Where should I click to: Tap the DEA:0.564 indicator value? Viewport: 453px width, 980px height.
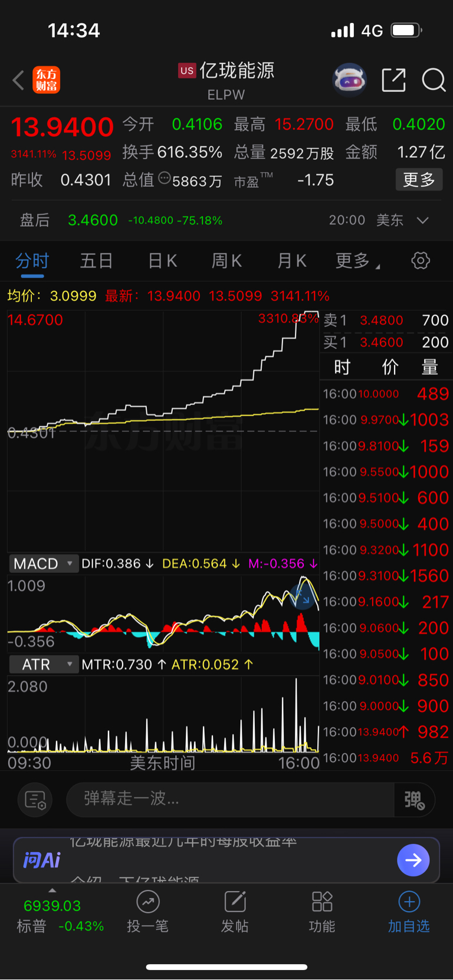pyautogui.click(x=201, y=564)
